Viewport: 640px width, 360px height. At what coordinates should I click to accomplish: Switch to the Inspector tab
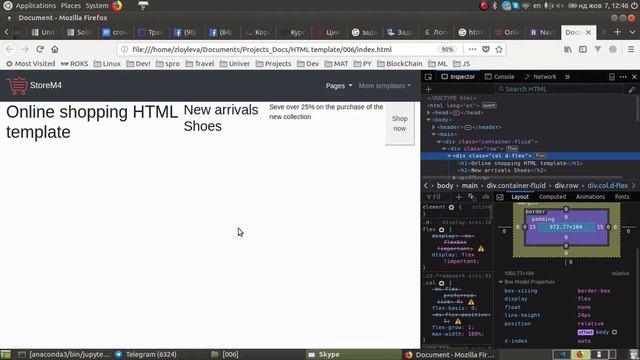[458, 77]
